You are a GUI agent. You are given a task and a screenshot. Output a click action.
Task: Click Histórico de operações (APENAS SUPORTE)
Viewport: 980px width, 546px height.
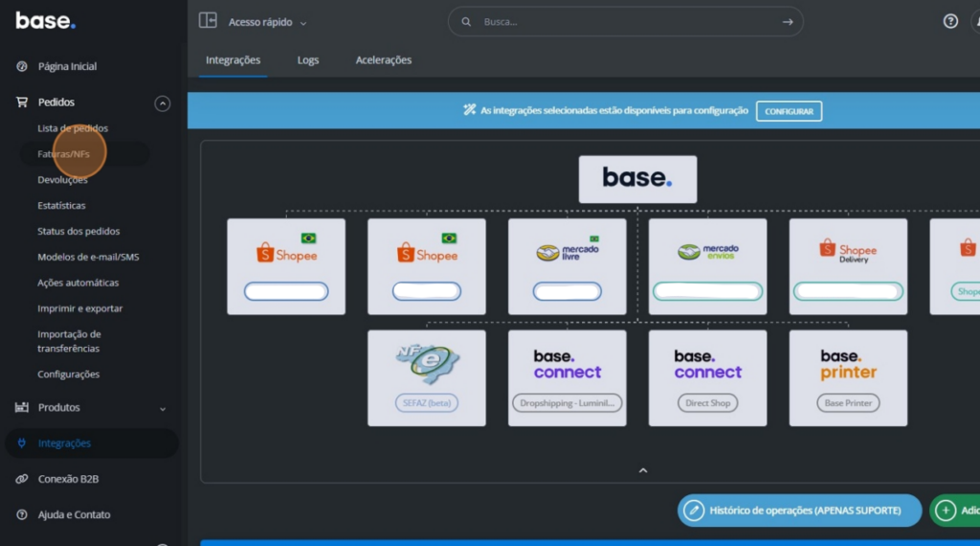pos(799,511)
